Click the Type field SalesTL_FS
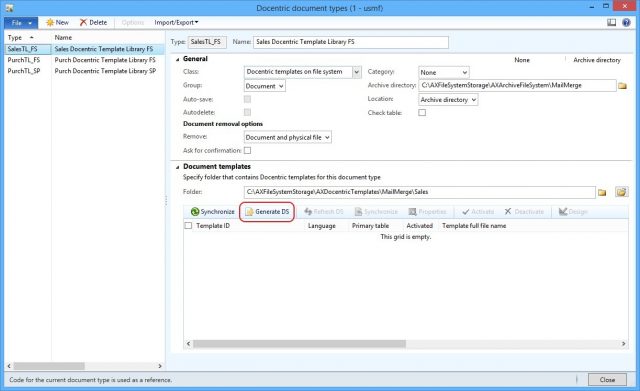The image size is (640, 391). click(207, 42)
